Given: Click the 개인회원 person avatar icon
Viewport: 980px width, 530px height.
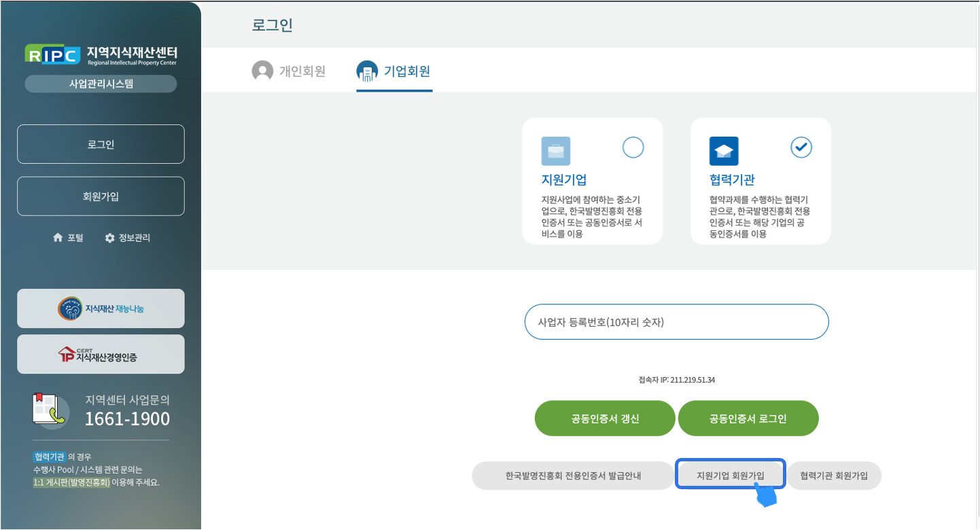Looking at the screenshot, I should [x=262, y=71].
